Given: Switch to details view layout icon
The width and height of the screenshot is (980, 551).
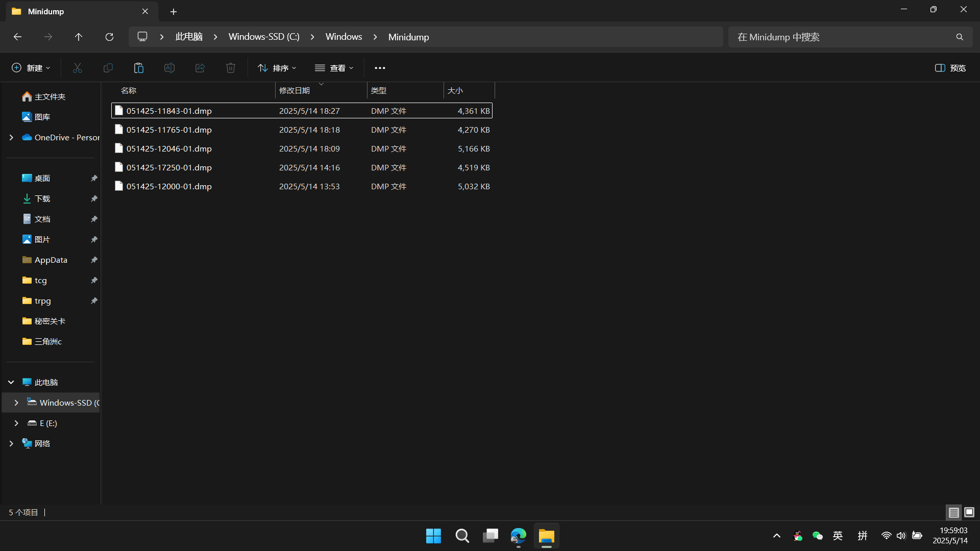Looking at the screenshot, I should (953, 512).
